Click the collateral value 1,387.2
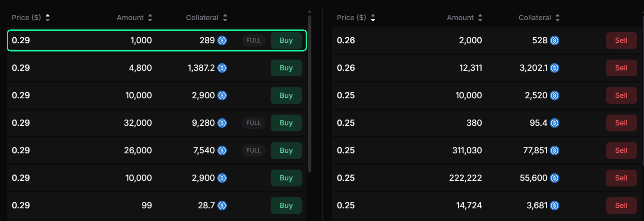The height and width of the screenshot is (221, 644). pyautogui.click(x=201, y=68)
